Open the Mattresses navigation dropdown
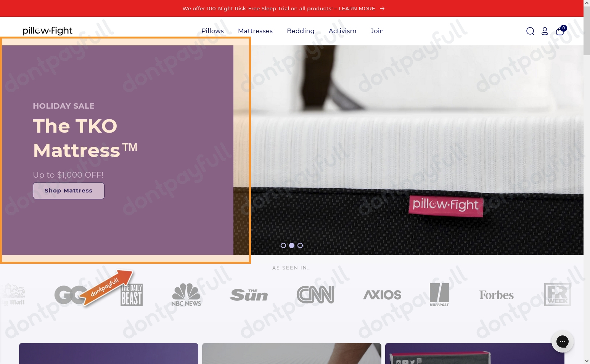 tap(255, 31)
